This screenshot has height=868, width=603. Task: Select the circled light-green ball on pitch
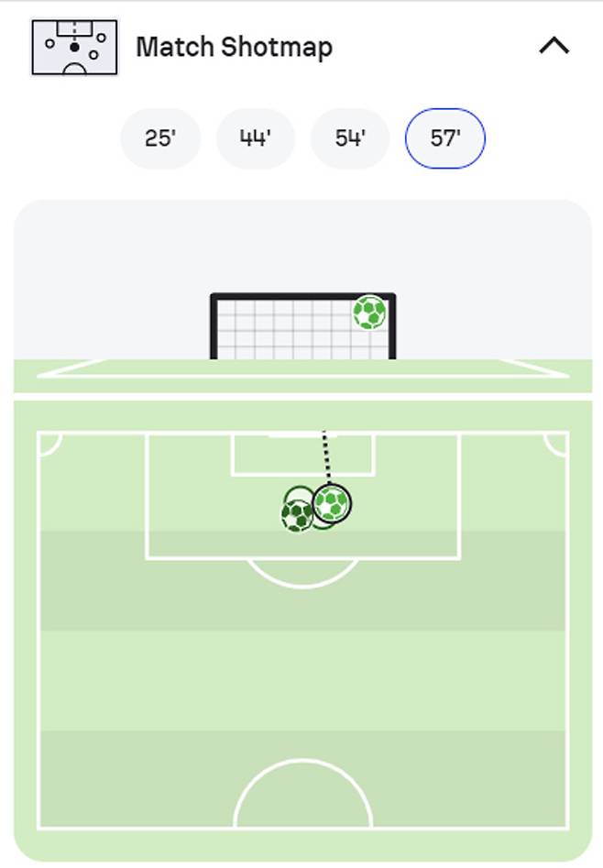pos(332,503)
